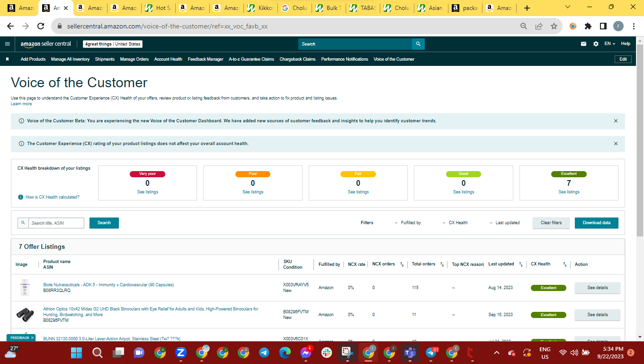This screenshot has width=644, height=364.
Task: Open the Chrome extensions puzzle icon
Action: tap(588, 26)
